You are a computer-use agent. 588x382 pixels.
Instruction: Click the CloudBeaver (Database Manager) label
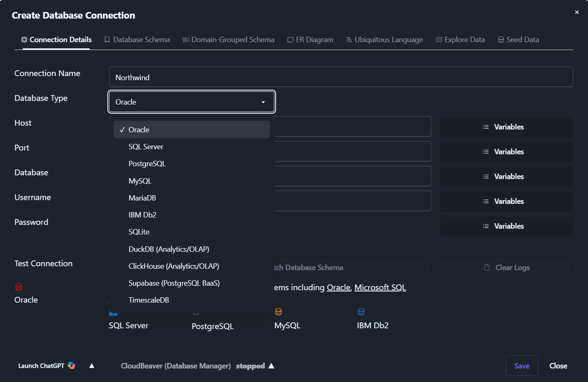coord(176,366)
